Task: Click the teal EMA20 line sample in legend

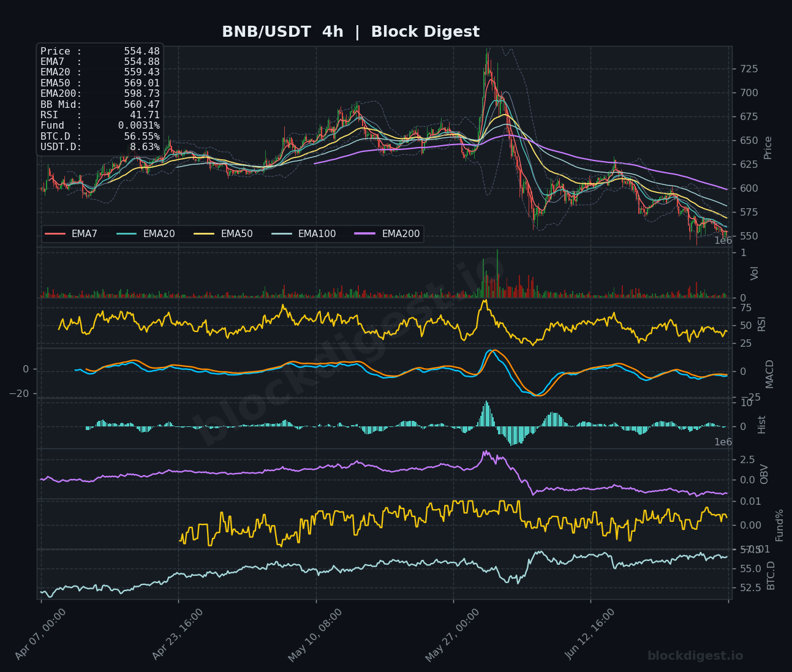Action: coord(127,234)
